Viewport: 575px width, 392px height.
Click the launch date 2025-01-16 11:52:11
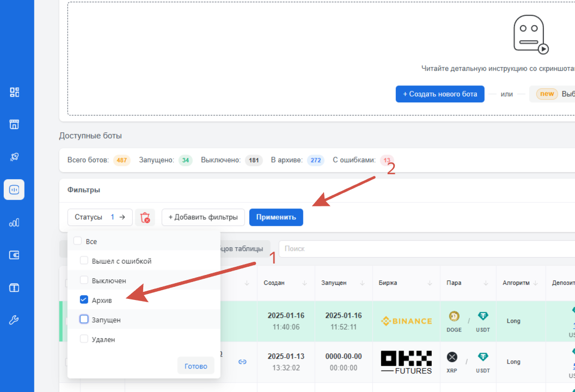[x=344, y=321]
